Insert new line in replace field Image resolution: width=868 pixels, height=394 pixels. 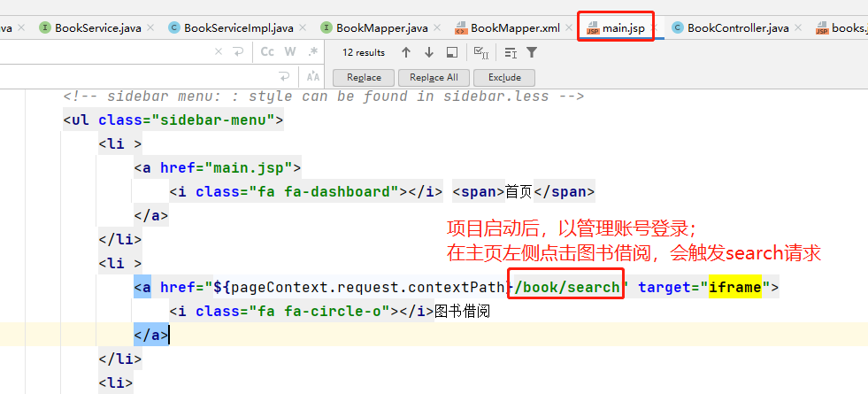[x=284, y=76]
